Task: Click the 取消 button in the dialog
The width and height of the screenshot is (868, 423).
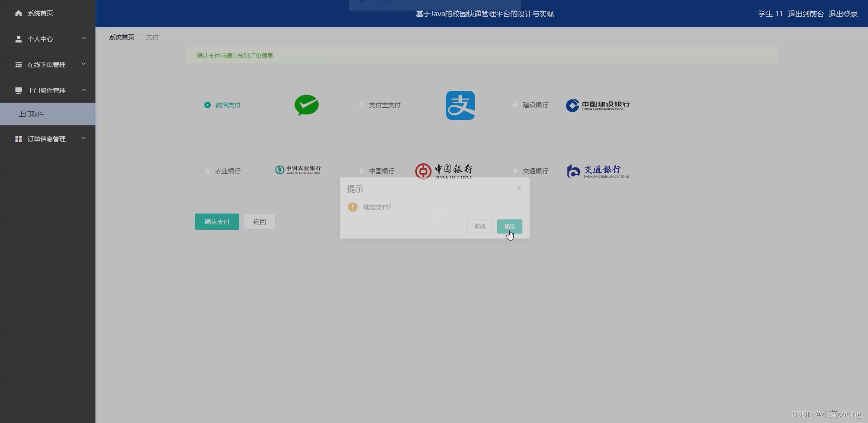Action: click(x=480, y=227)
